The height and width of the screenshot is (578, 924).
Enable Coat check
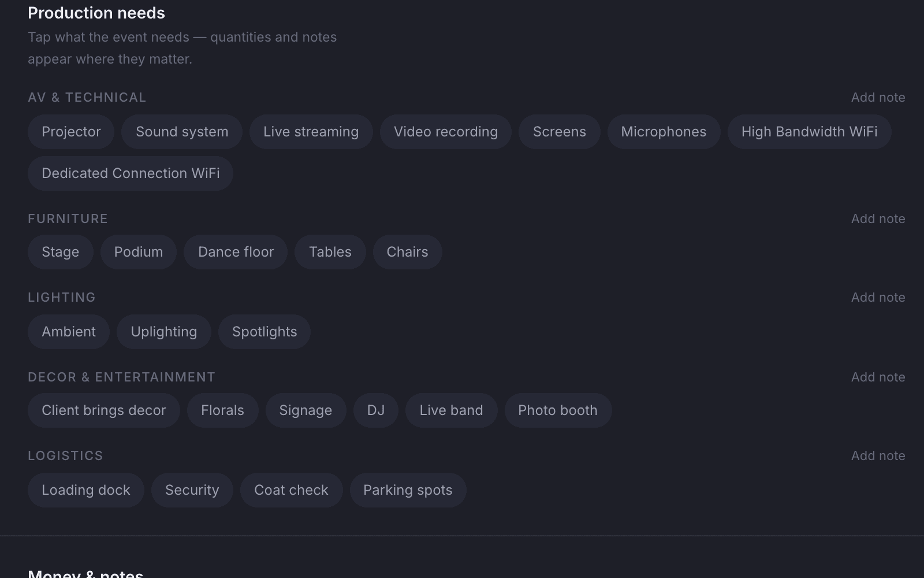pyautogui.click(x=292, y=490)
